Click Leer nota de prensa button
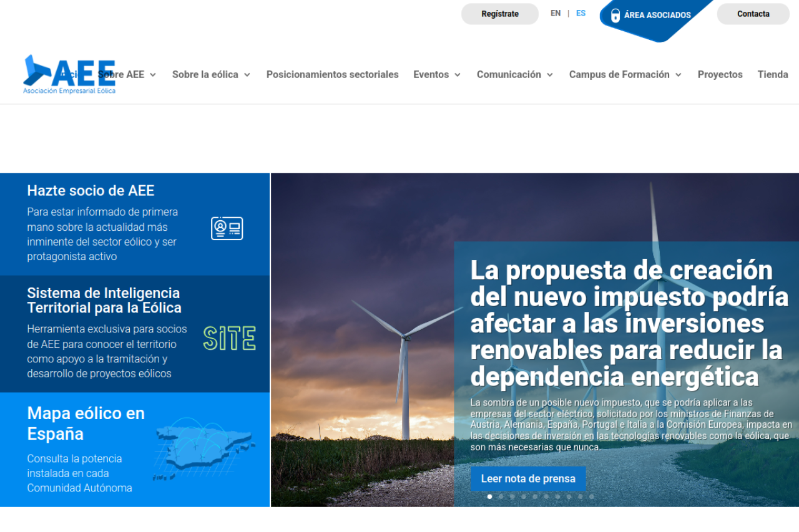Screen dimensions: 799x532 [527, 479]
